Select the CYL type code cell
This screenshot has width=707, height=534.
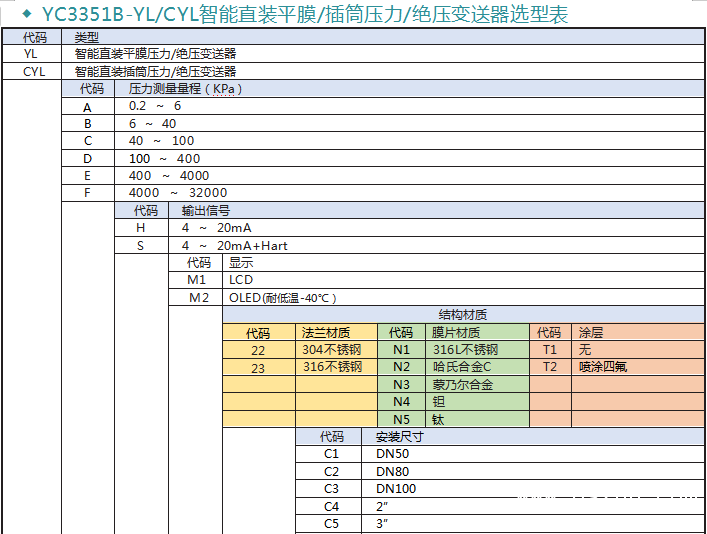(34, 72)
